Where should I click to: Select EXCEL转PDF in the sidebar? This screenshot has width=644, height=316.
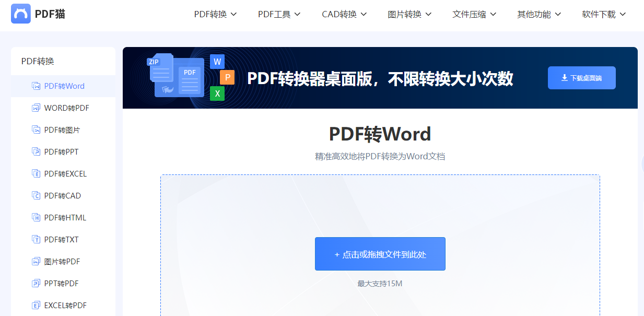click(63, 306)
